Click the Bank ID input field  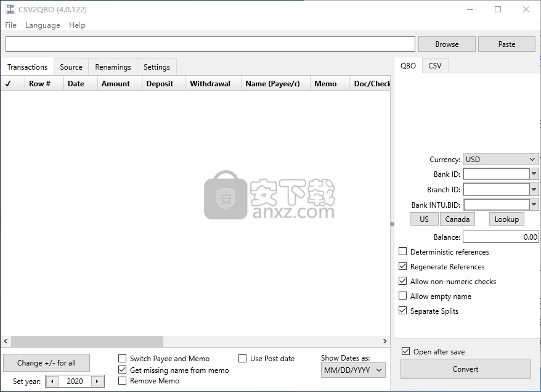(496, 174)
